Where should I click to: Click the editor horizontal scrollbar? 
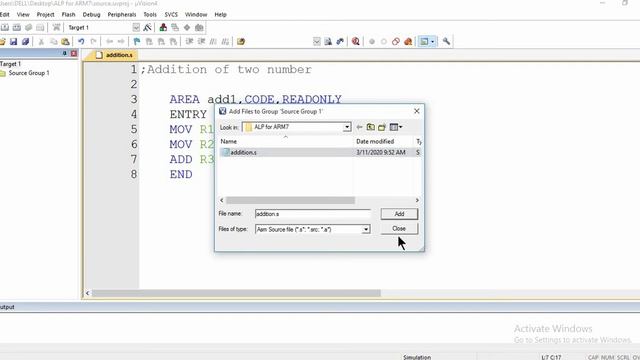click(x=236, y=293)
